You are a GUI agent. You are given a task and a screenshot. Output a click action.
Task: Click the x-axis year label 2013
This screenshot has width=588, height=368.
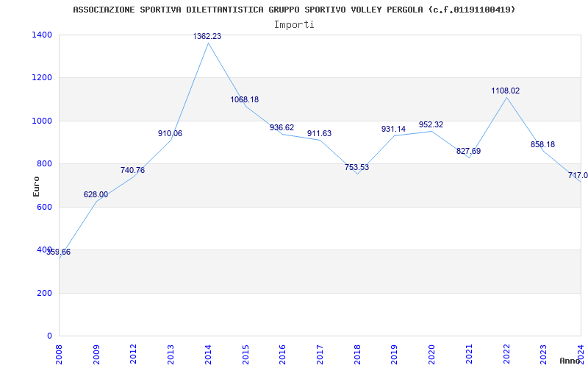171,354
